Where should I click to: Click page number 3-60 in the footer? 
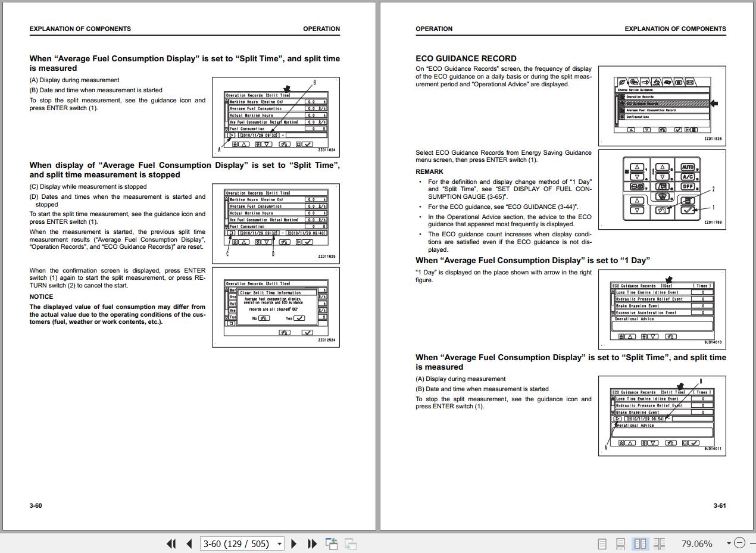click(36, 506)
